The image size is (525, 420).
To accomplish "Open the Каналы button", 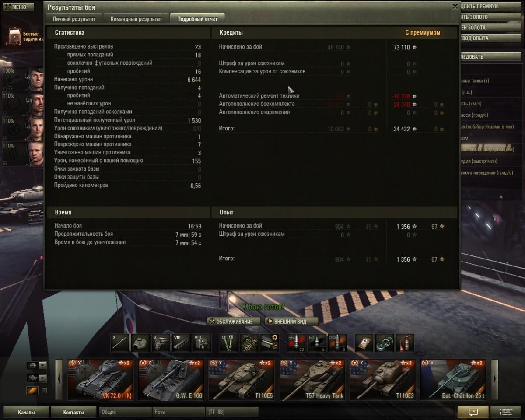I will coord(26,412).
